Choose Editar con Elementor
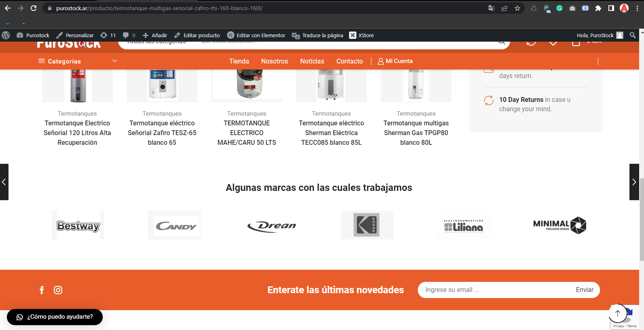 pos(256,35)
